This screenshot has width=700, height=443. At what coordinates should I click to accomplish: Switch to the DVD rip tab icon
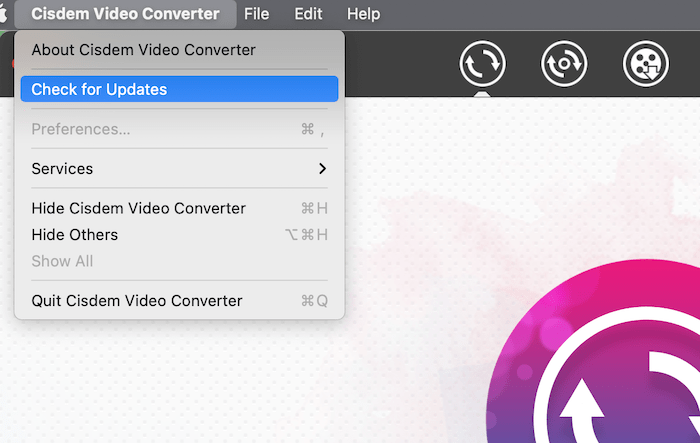564,64
